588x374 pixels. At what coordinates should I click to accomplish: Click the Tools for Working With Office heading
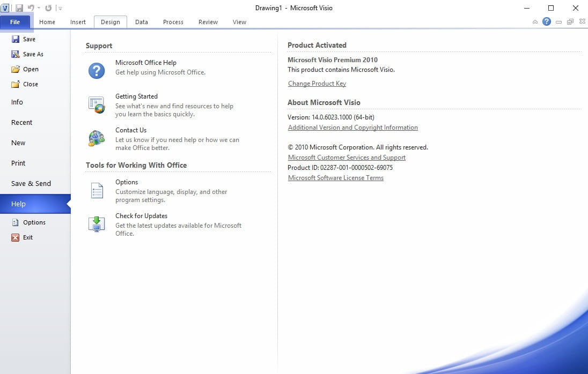136,165
